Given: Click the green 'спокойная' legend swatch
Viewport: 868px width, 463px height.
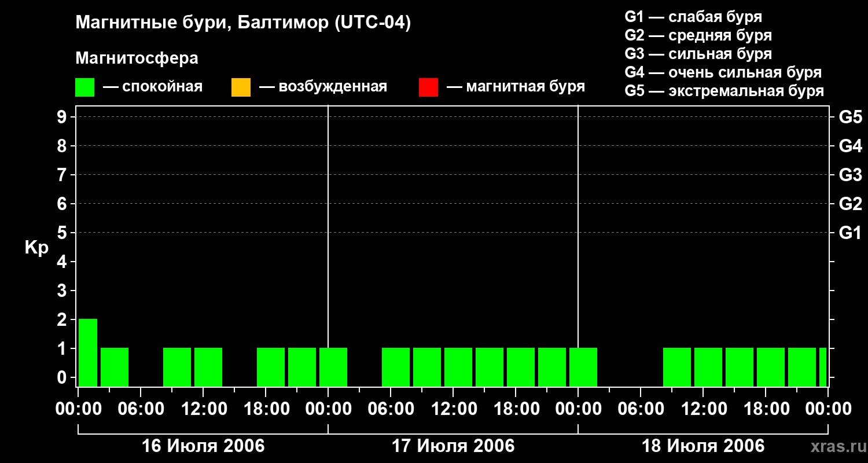Looking at the screenshot, I should [84, 87].
